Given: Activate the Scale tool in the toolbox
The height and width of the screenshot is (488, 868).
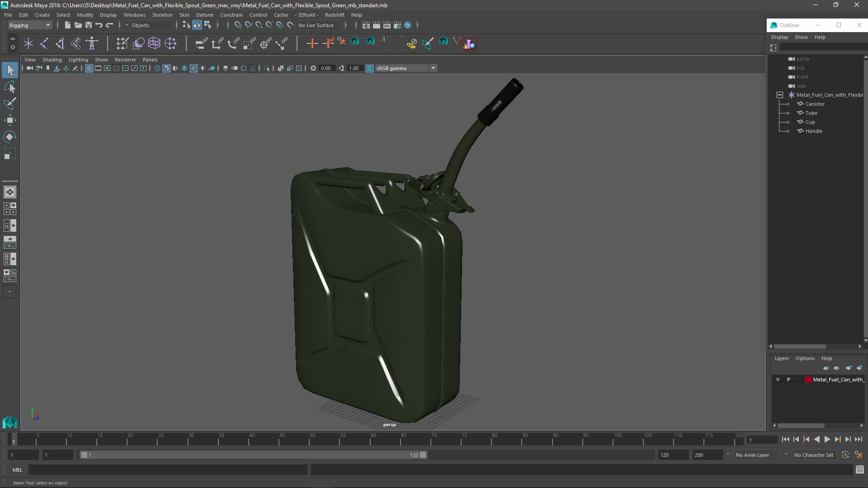Looking at the screenshot, I should [10, 154].
